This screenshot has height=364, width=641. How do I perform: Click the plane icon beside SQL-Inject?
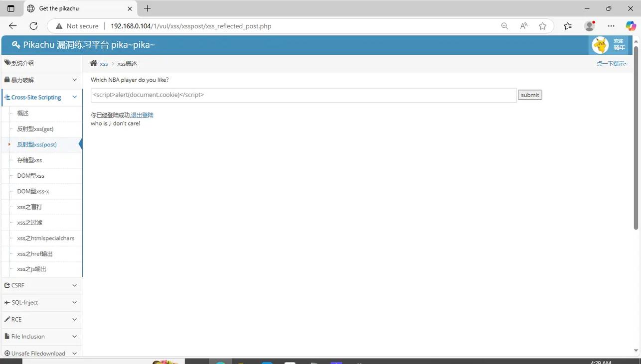[7, 302]
